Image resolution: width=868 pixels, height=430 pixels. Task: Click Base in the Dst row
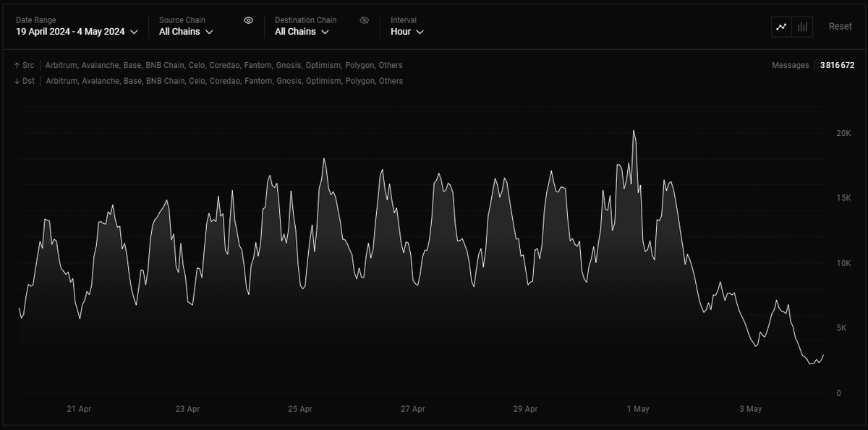[132, 81]
